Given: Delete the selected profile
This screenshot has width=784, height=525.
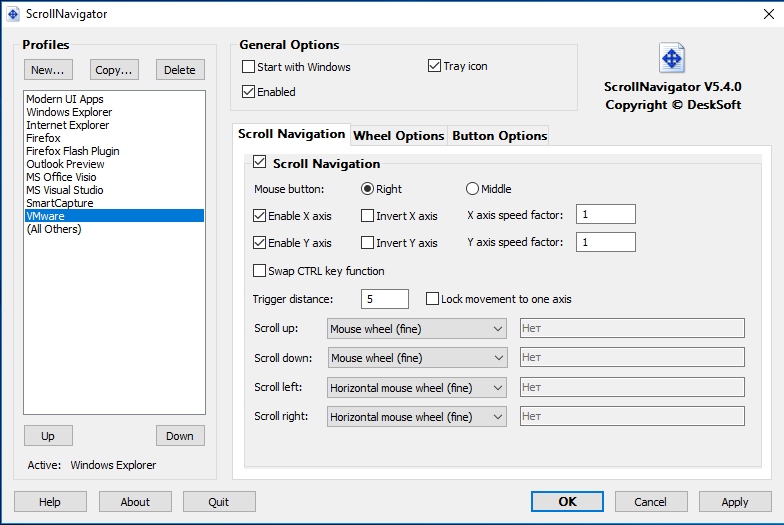Looking at the screenshot, I should 180,70.
